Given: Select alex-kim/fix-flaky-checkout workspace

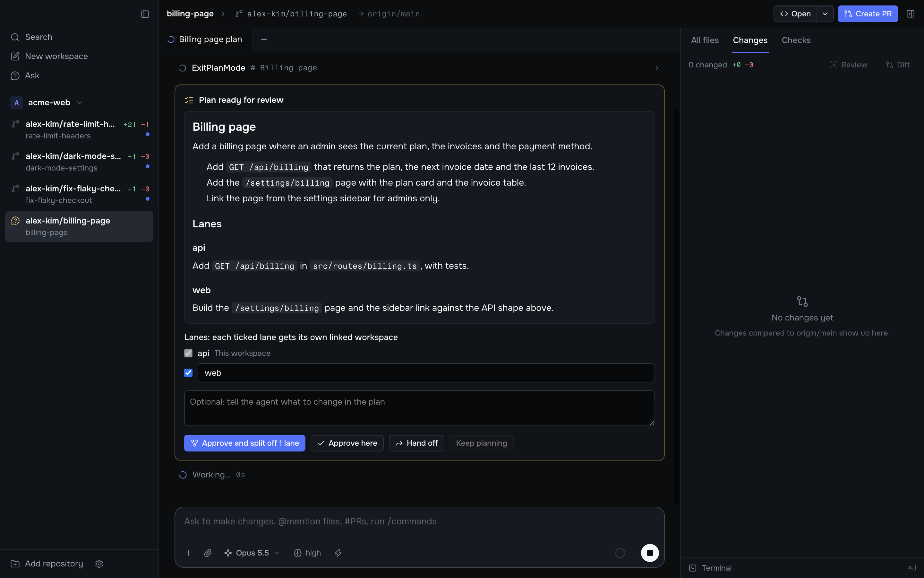Looking at the screenshot, I should pos(79,194).
